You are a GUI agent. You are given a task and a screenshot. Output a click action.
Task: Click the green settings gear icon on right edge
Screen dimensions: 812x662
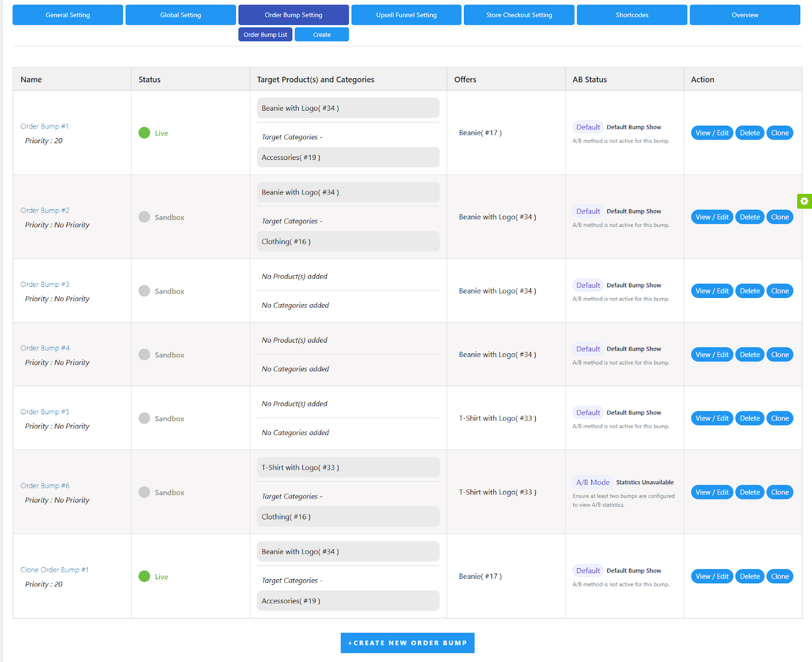pyautogui.click(x=804, y=201)
